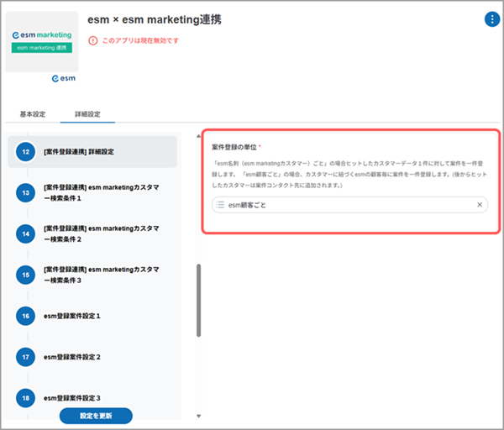Click step 12 circle icon
This screenshot has height=430, width=504.
point(28,152)
